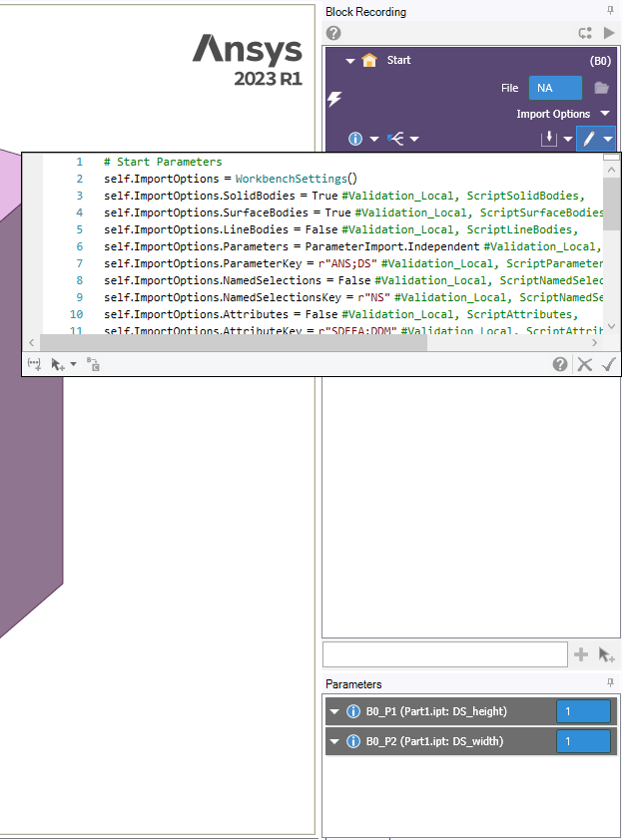
Task: Click 'ParameterImport.Independent' on line 6
Action: click(x=392, y=246)
